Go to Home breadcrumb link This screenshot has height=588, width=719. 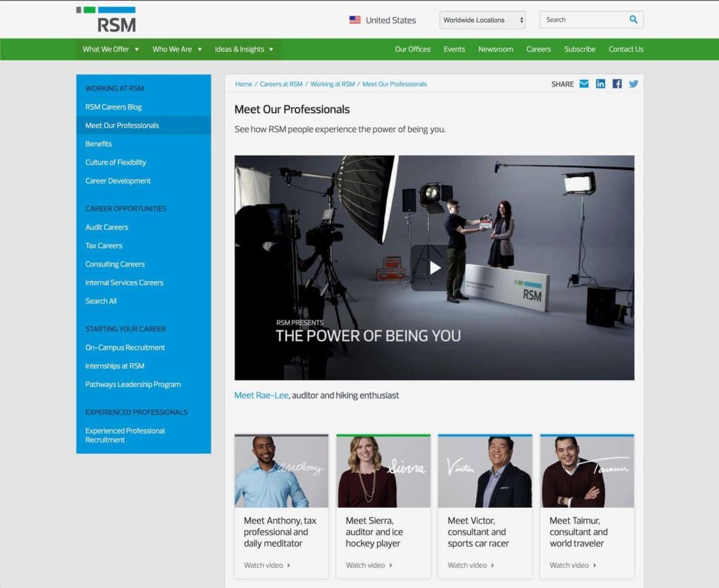click(244, 84)
